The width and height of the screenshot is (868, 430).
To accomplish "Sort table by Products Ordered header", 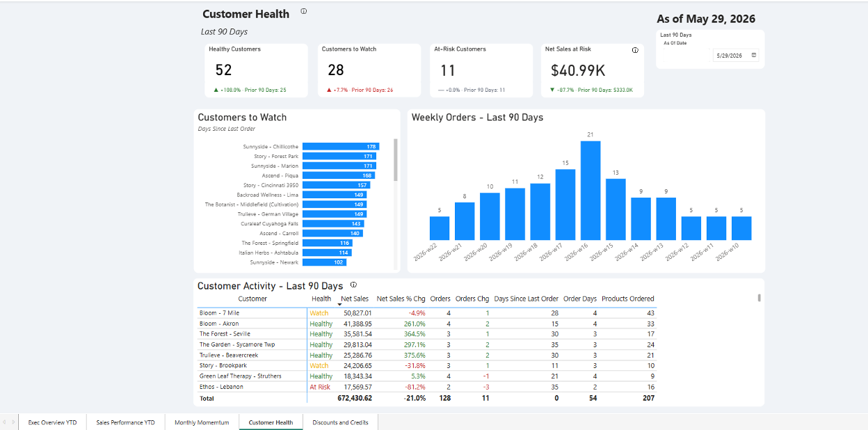I will coord(627,298).
